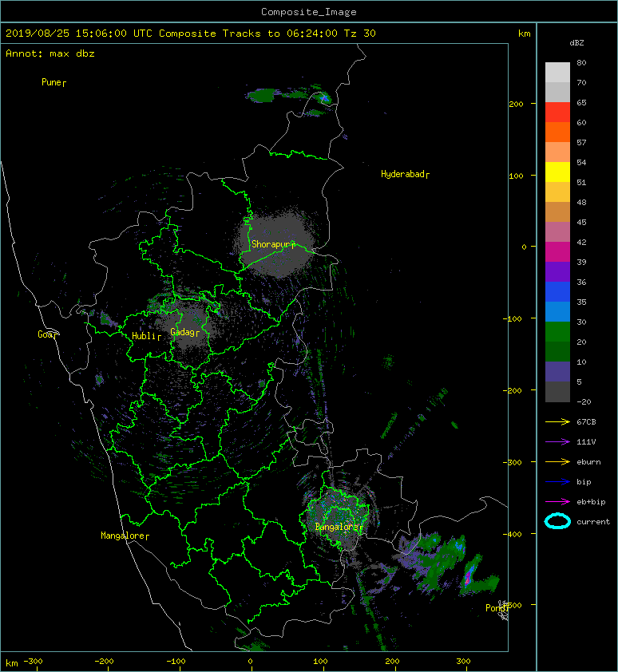
Task: Click the gray Shorapur radar echo blob
Action: (x=276, y=242)
